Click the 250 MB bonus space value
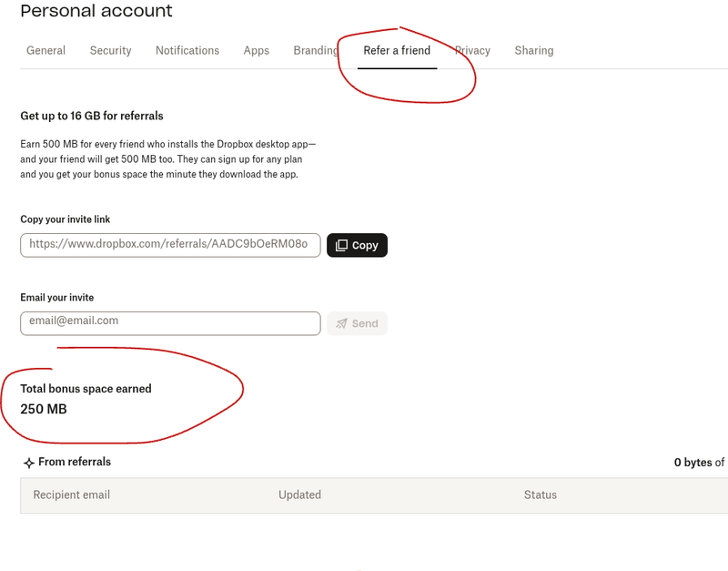Viewport: 728px width, 571px height. coord(44,409)
